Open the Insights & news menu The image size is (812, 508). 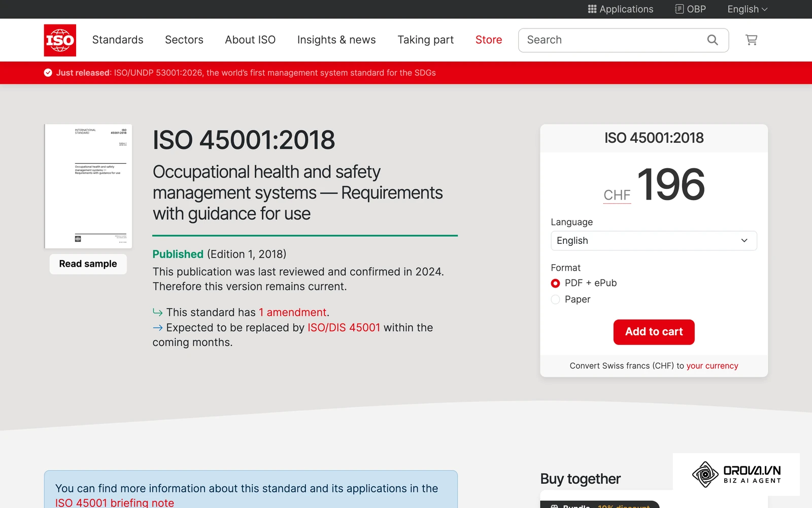pos(336,40)
